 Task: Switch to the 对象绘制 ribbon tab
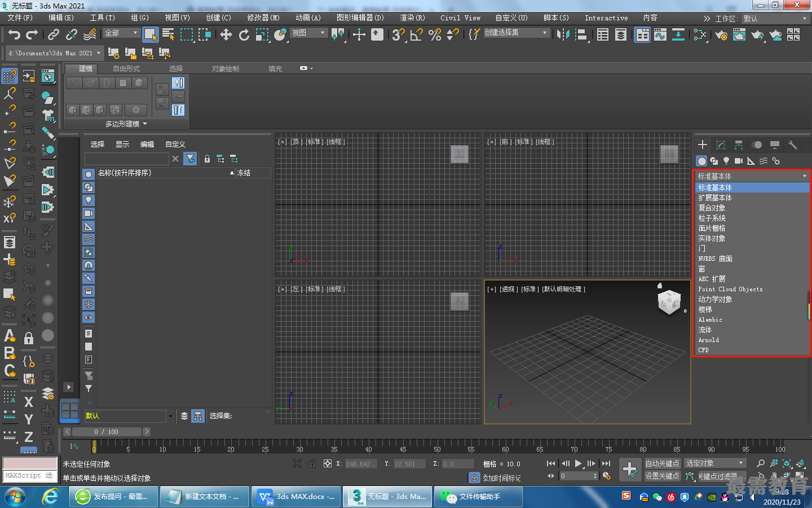point(226,69)
